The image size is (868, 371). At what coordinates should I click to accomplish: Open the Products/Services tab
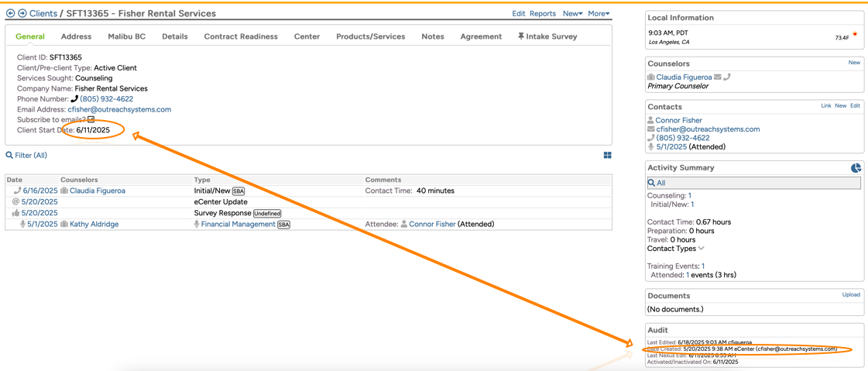pos(370,36)
